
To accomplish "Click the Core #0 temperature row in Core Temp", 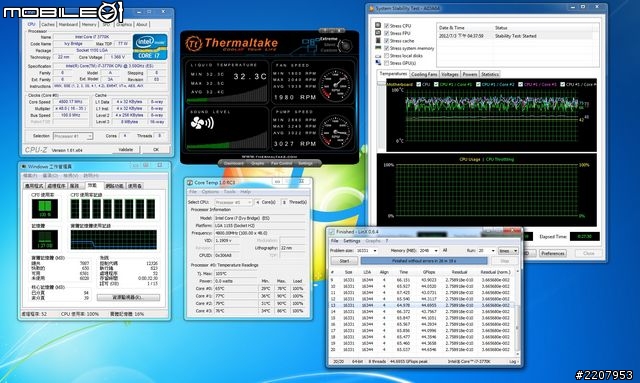I will 249,288.
